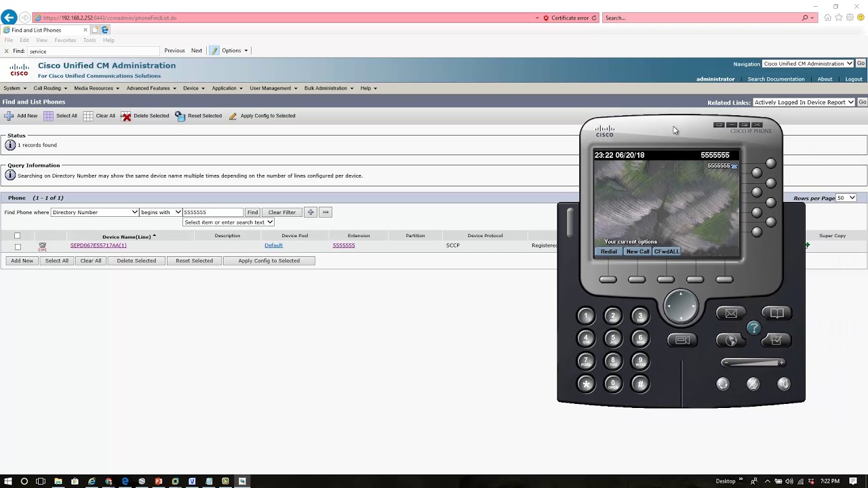The height and width of the screenshot is (488, 868).
Task: Open the Call Routing menu
Action: click(50, 88)
